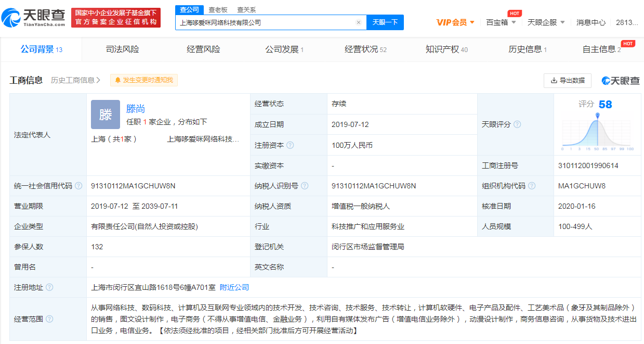The height and width of the screenshot is (344, 644).
Task: Select the 查关系 search tab
Action: tap(246, 10)
